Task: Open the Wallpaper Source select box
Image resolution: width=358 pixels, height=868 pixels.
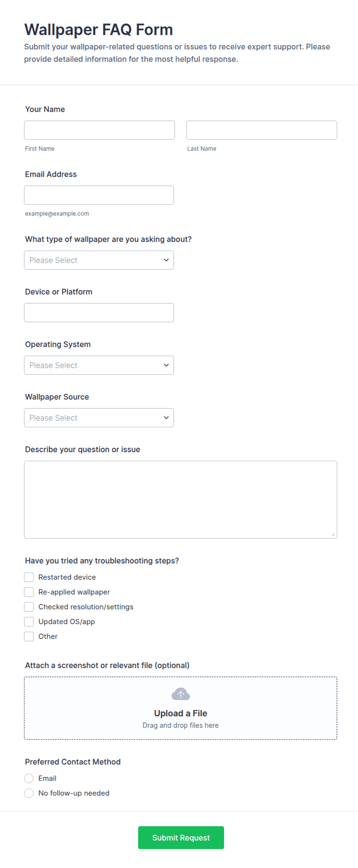Action: point(99,418)
